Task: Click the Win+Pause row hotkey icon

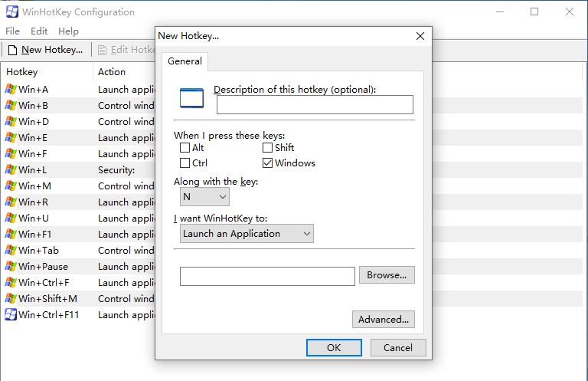Action: click(x=11, y=267)
